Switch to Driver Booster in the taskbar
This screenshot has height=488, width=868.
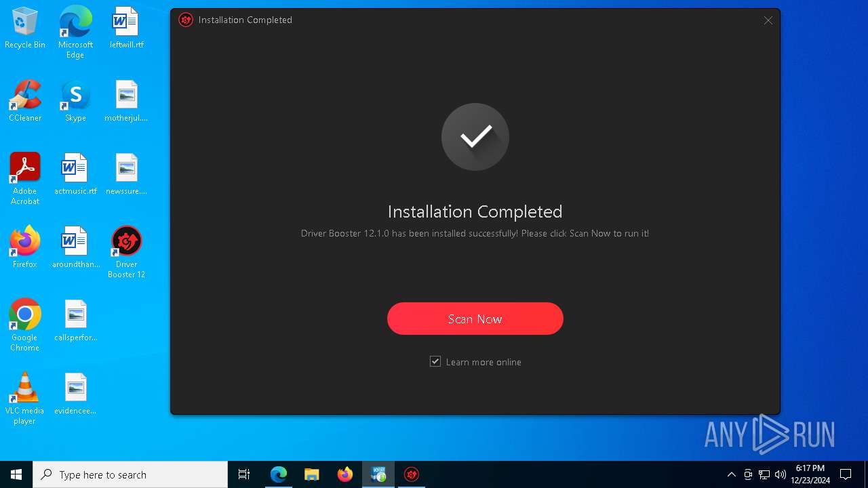[411, 474]
